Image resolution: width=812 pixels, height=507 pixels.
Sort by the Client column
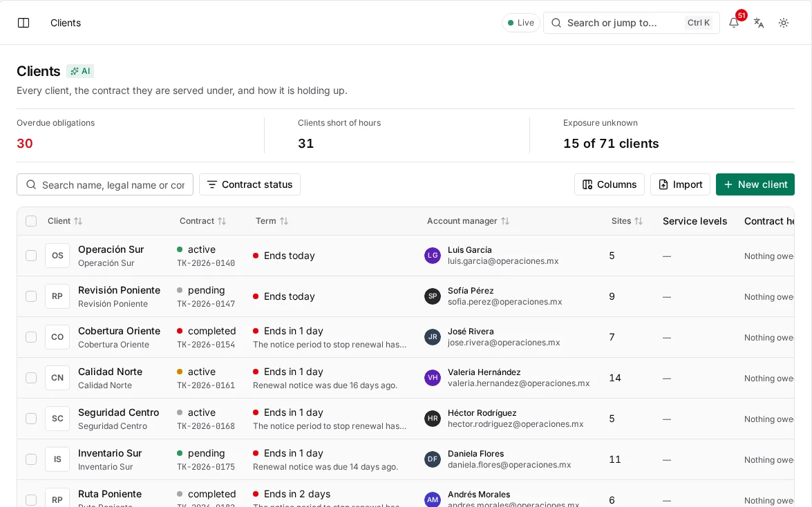[x=65, y=221]
